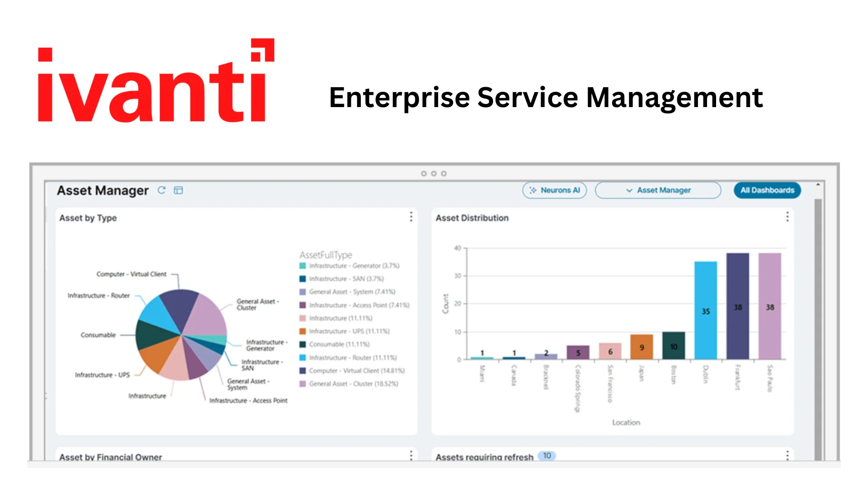Click the 10 badge on Assets requiring refresh
Screen dimensions: 868x488
coord(547,456)
